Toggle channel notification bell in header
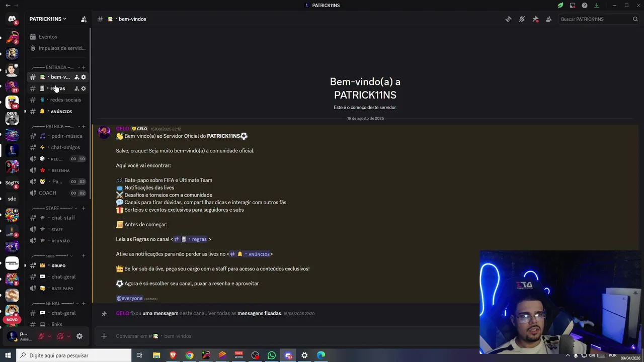644x362 pixels. (x=522, y=19)
